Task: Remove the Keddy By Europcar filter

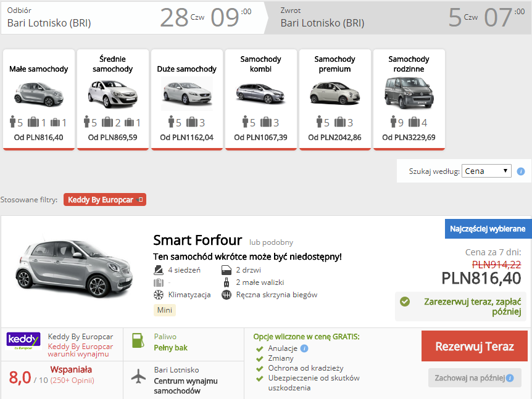Action: pyautogui.click(x=139, y=200)
